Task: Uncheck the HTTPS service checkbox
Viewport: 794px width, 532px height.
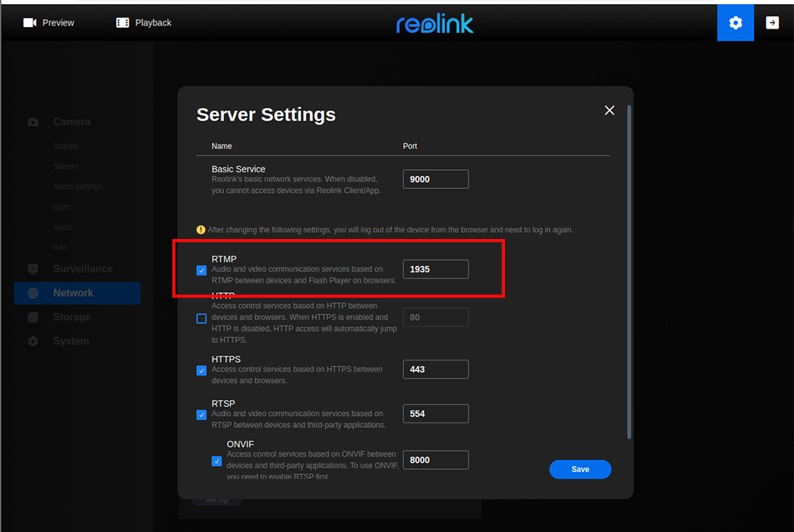Action: pyautogui.click(x=202, y=370)
